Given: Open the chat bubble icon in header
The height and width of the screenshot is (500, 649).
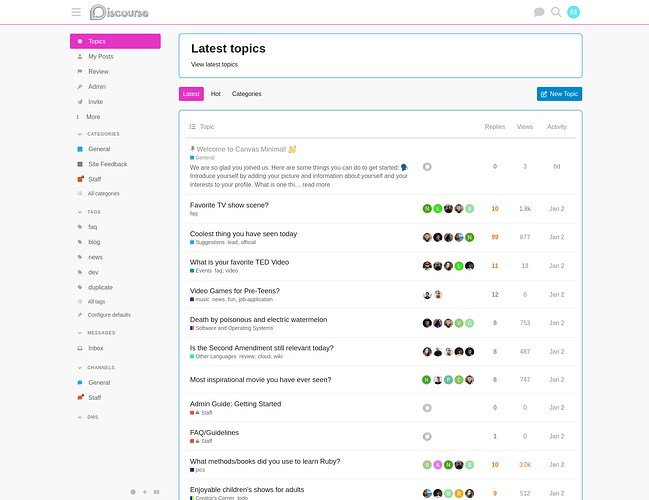Looking at the screenshot, I should [x=539, y=12].
